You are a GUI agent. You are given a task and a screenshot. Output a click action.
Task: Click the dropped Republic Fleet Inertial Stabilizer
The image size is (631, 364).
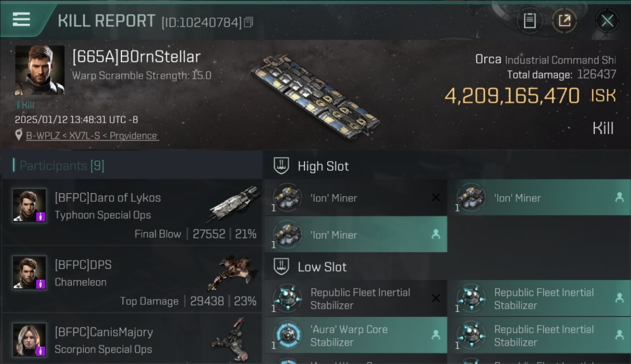click(539, 298)
